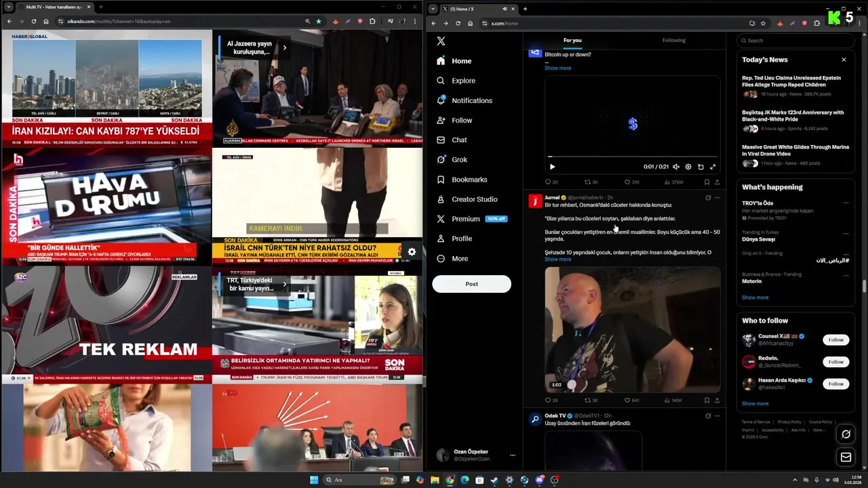Reply to the Bitcoin post
Screen dimensions: 868x488
point(551,182)
